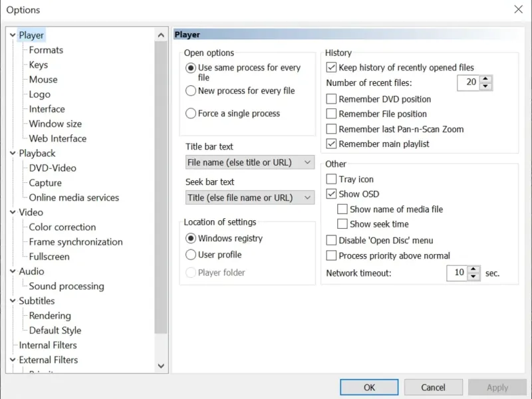Select New process for every file option
The width and height of the screenshot is (532, 399).
click(x=191, y=91)
